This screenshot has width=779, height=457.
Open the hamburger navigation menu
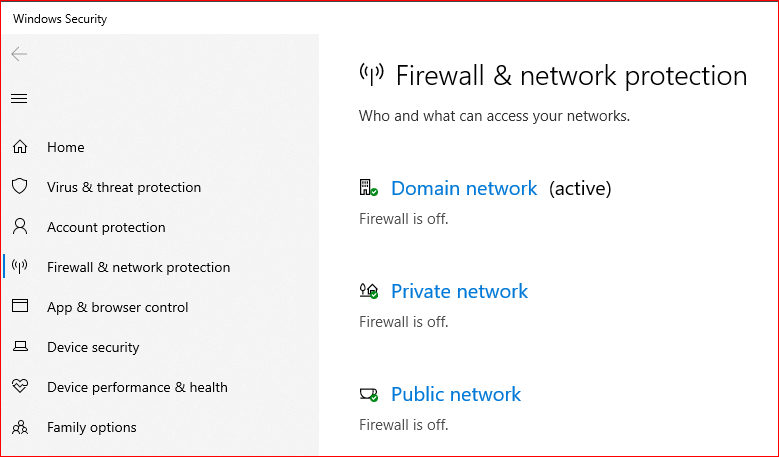click(19, 98)
